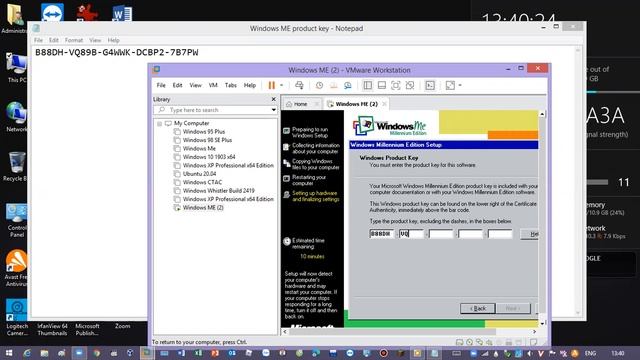Screen dimensions: 640x360
Task: Select the Logitech Camera desktop icon
Action: click(17, 318)
